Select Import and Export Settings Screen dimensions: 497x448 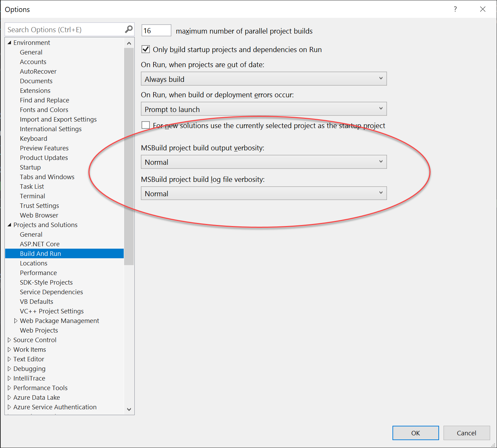pos(58,119)
